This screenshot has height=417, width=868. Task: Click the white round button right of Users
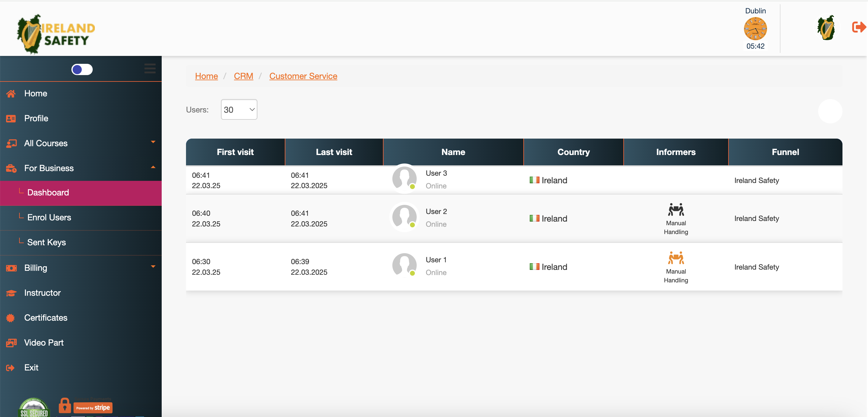click(x=830, y=111)
